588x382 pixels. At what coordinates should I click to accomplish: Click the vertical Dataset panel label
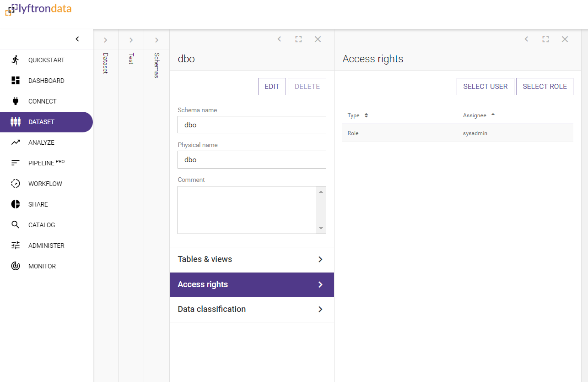pyautogui.click(x=105, y=63)
